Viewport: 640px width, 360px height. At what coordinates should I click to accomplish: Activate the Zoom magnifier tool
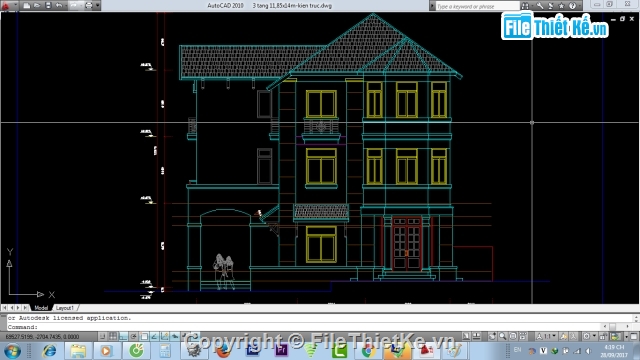click(502, 336)
